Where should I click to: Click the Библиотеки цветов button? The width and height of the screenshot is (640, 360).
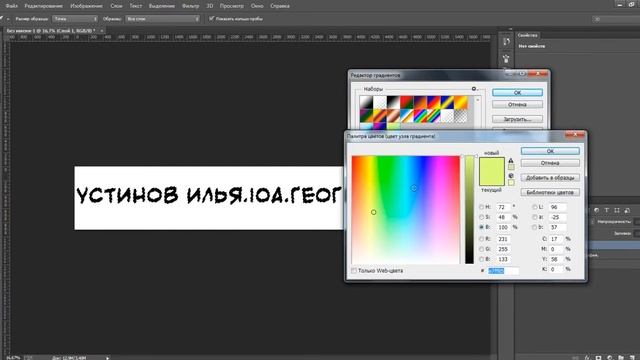550,192
